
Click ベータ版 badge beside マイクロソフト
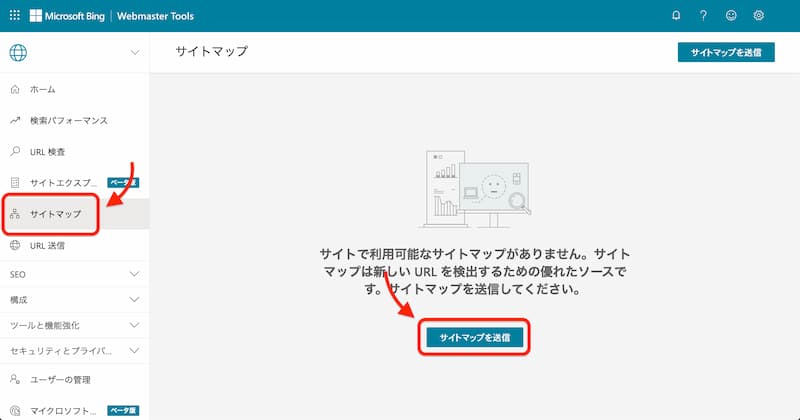(123, 410)
